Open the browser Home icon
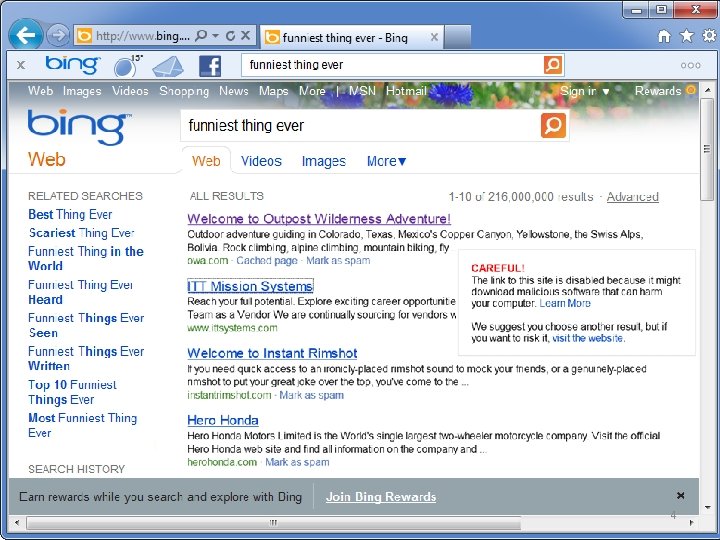The image size is (720, 540). (664, 36)
